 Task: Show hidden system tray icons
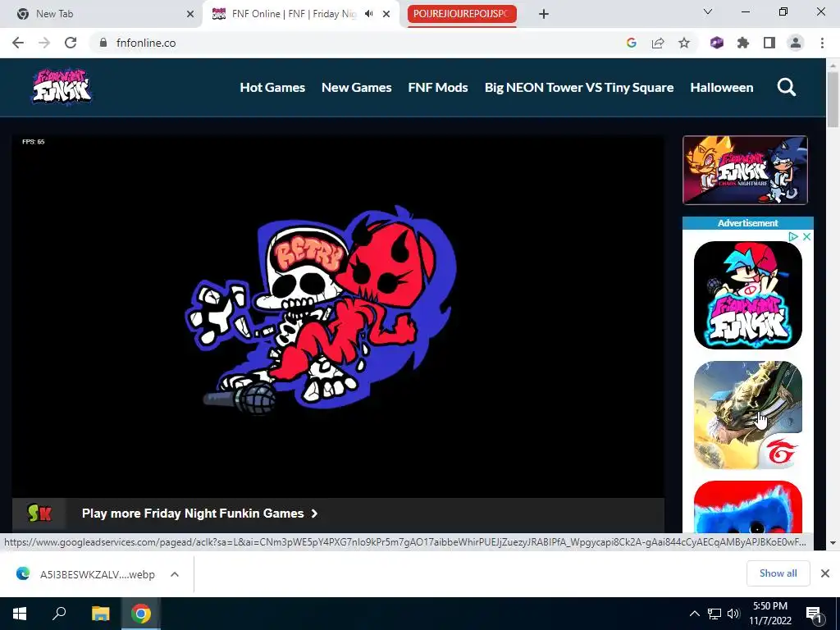coord(694,614)
